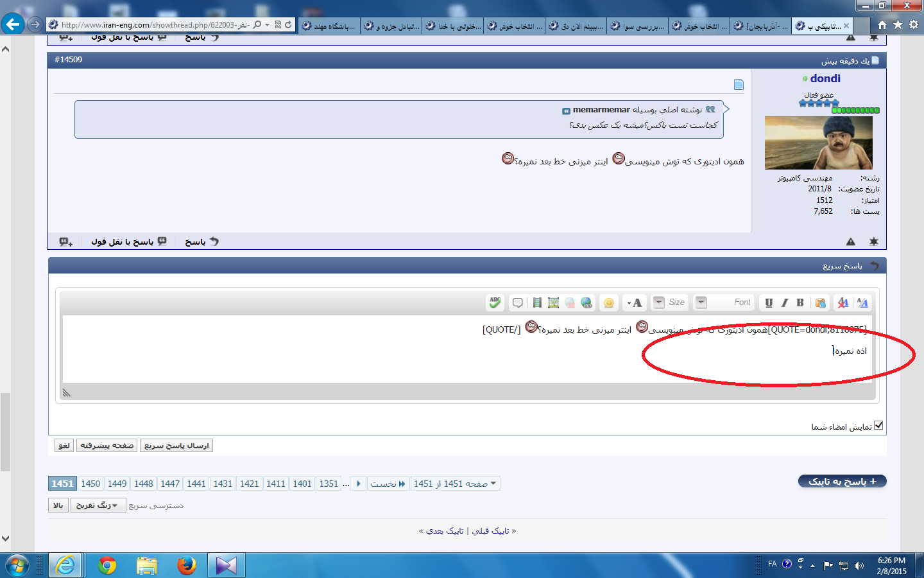Open the Font dropdown
This screenshot has height=578, width=924.
[724, 302]
